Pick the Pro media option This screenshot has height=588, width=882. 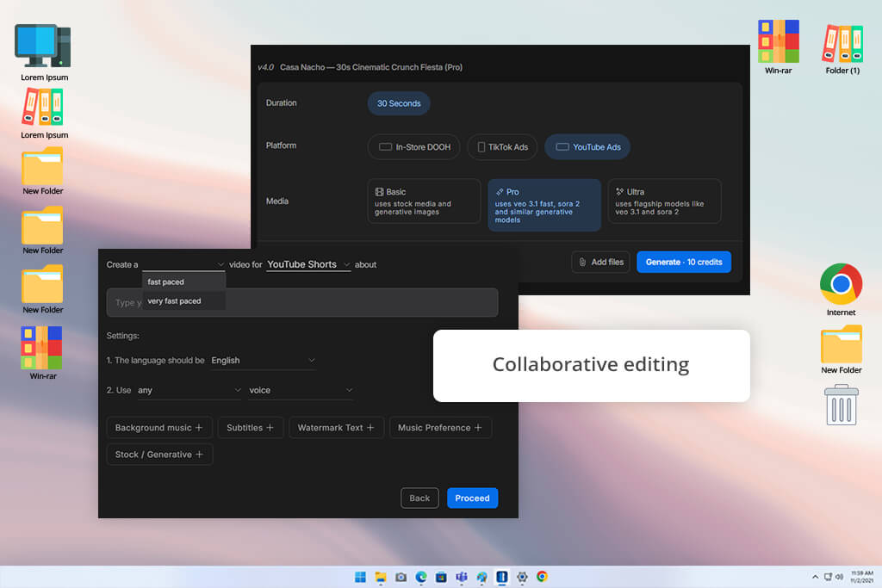click(544, 205)
